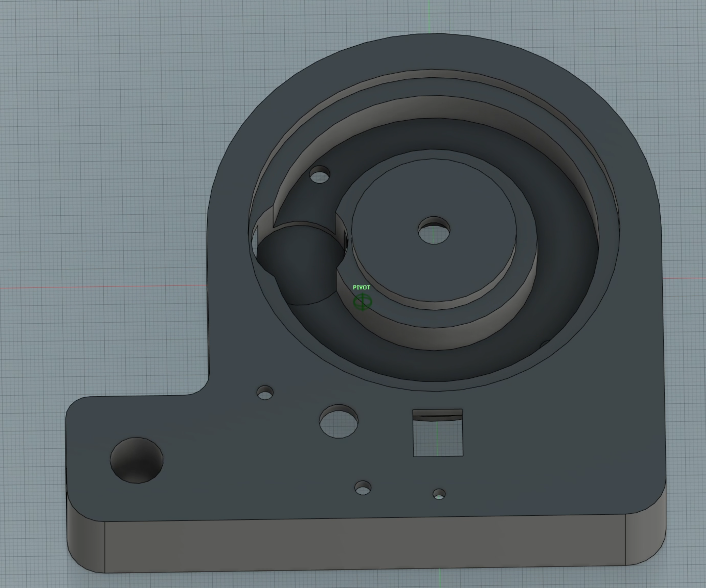Viewport: 706px width, 588px height.
Task: Select the medium round hole beside the square cutout
Action: (x=339, y=421)
